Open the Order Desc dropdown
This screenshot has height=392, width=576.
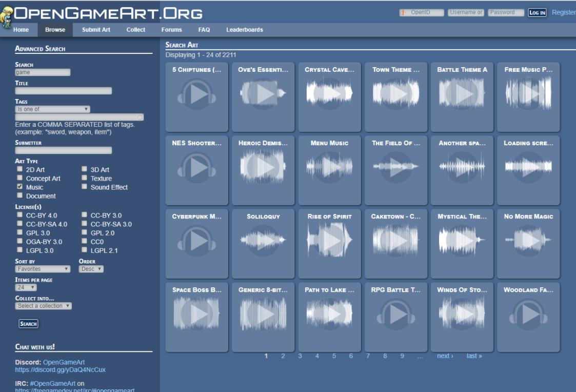(x=91, y=269)
